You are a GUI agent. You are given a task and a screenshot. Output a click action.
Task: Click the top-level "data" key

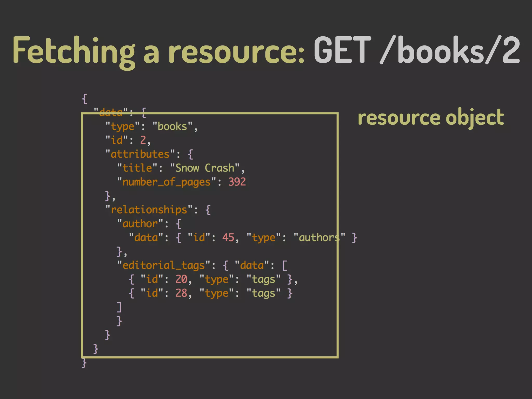(111, 112)
